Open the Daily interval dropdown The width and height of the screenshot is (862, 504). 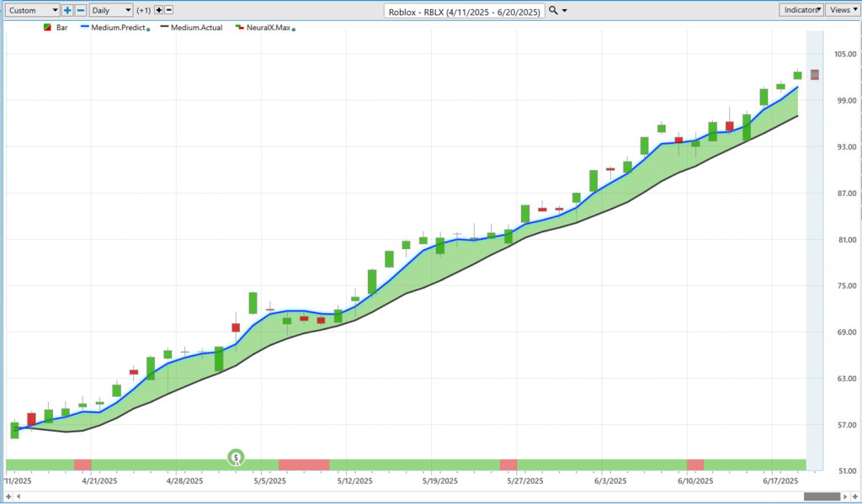click(111, 10)
